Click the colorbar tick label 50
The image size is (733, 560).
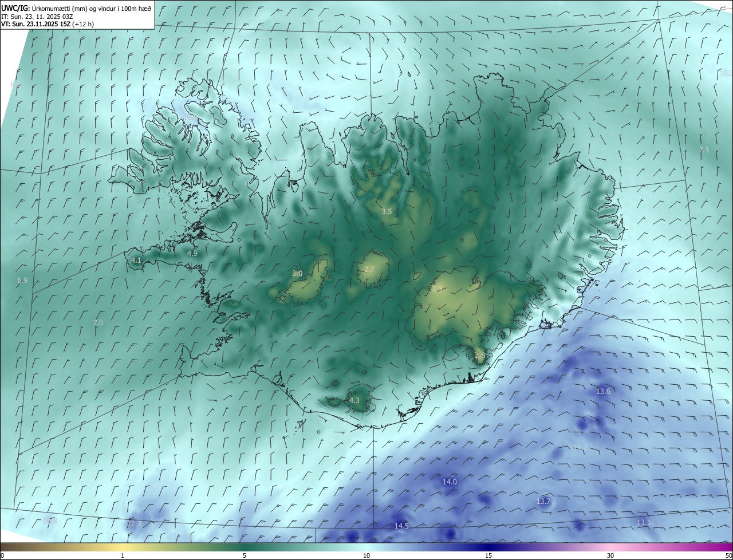(728, 556)
